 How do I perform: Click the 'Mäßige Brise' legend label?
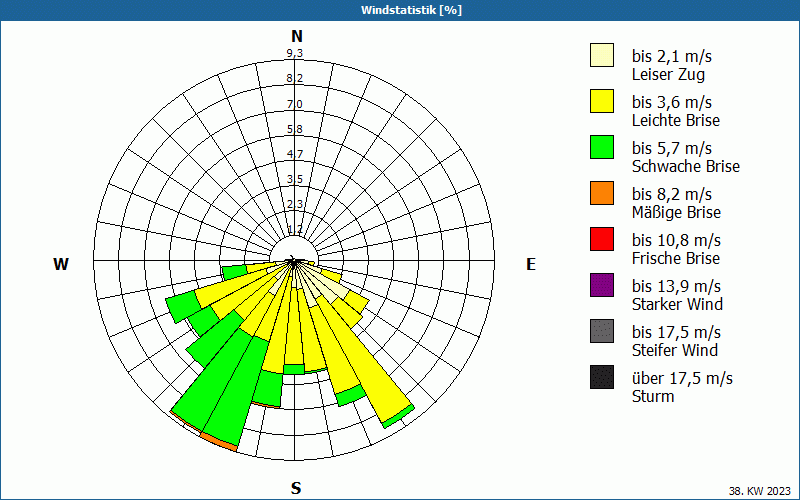point(676,212)
